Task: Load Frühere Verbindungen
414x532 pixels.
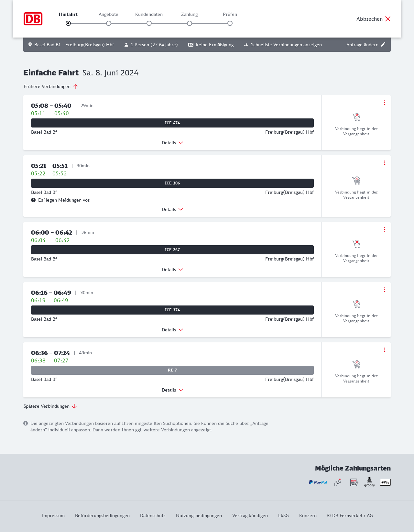Action: pyautogui.click(x=51, y=86)
